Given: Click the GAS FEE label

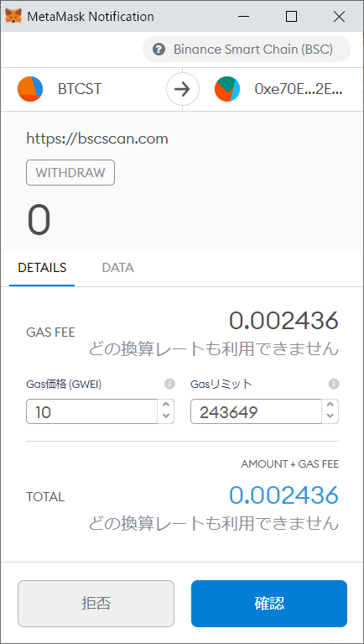Looking at the screenshot, I should tap(50, 332).
